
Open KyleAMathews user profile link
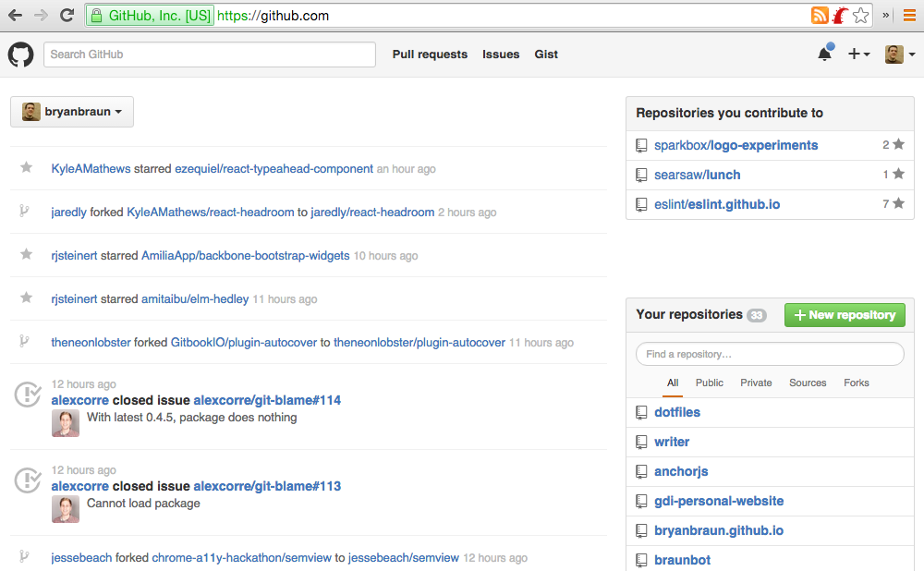91,168
